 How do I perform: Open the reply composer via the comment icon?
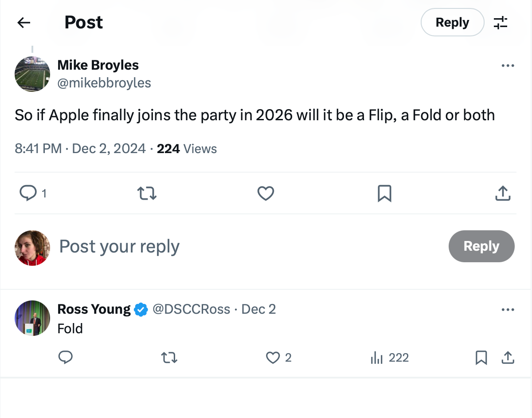(28, 193)
